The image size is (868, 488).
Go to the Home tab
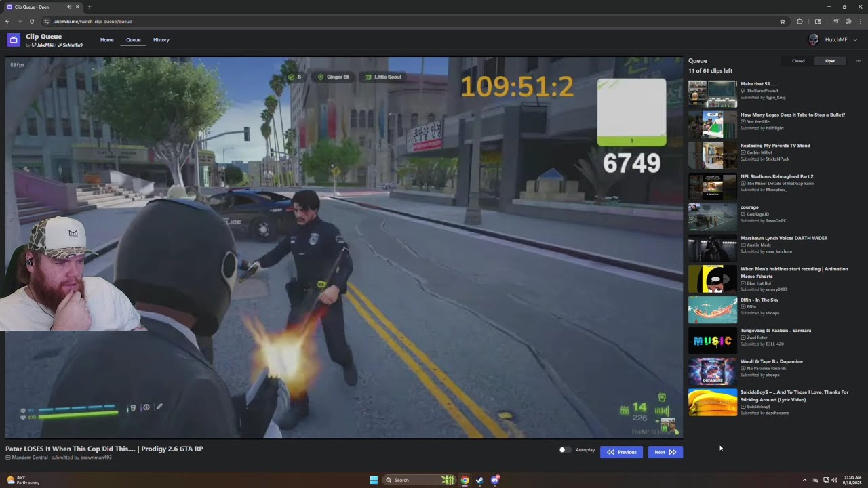click(x=107, y=40)
